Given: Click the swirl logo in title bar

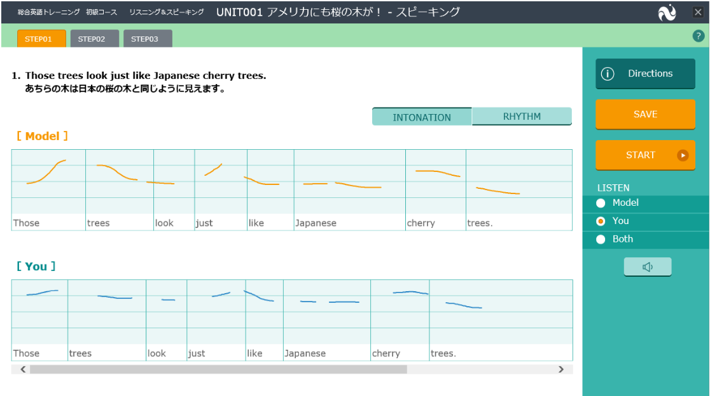Looking at the screenshot, I should pyautogui.click(x=667, y=12).
